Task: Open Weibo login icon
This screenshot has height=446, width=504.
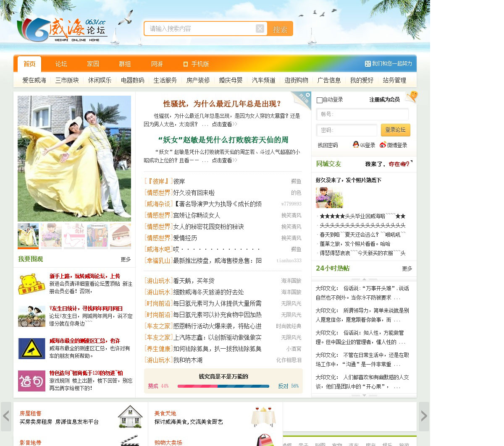Action: [x=383, y=145]
